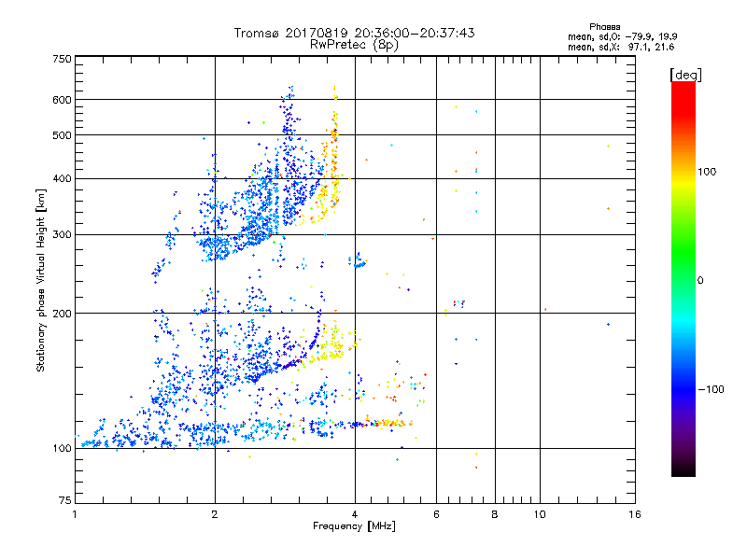Click the colorbar tick label '100'

(x=707, y=172)
